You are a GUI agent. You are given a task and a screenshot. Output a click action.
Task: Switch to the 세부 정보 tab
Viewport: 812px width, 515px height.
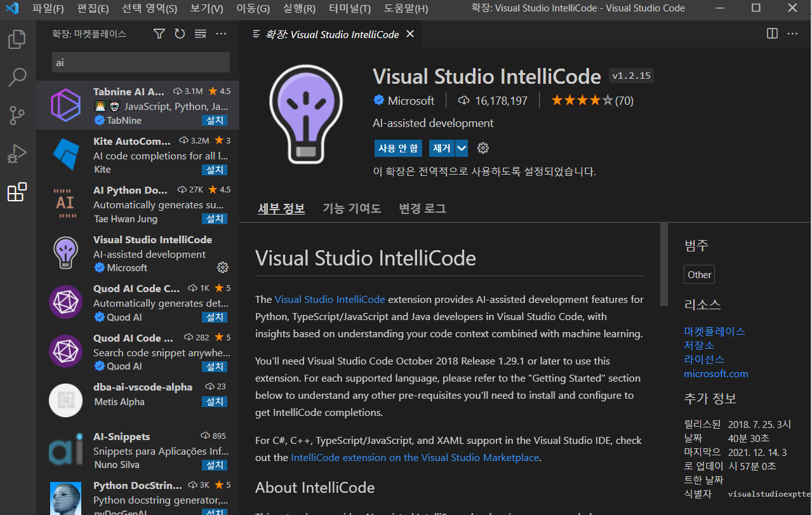coord(281,208)
